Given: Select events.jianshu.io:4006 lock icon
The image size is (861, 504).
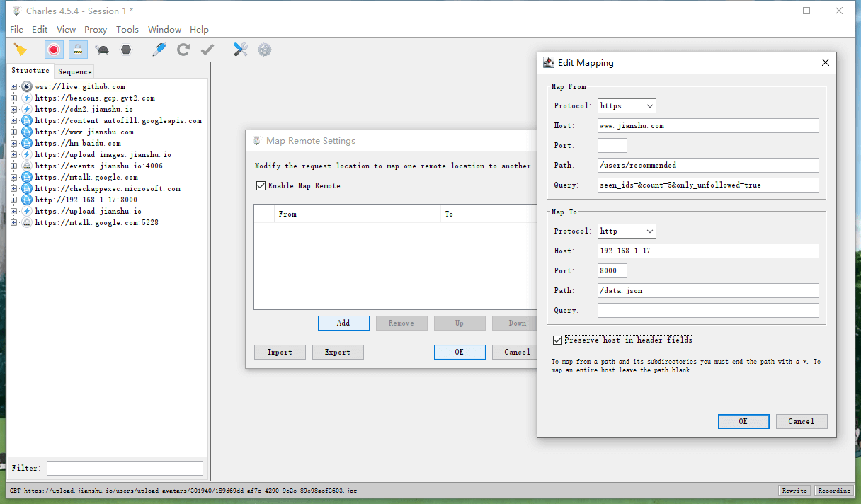Looking at the screenshot, I should coord(27,166).
